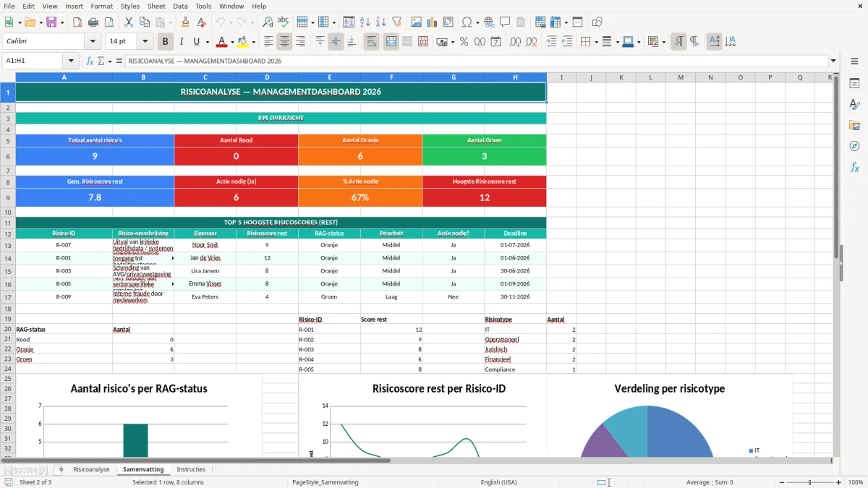Image resolution: width=868 pixels, height=488 pixels.
Task: Open the File menu
Action: pyautogui.click(x=9, y=6)
